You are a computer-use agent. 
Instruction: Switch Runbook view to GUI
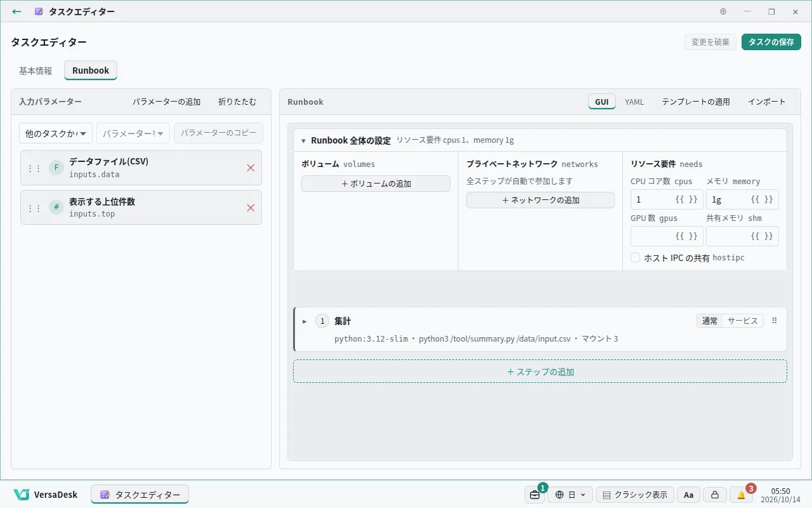601,102
